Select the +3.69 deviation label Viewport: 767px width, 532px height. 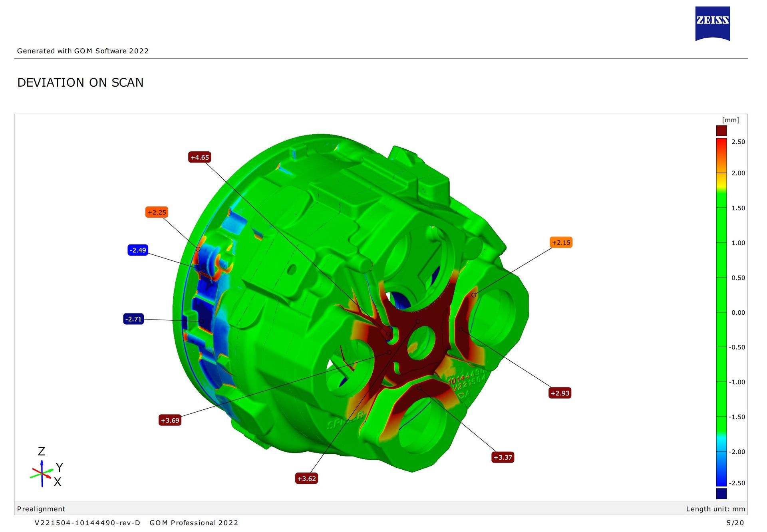click(x=170, y=420)
